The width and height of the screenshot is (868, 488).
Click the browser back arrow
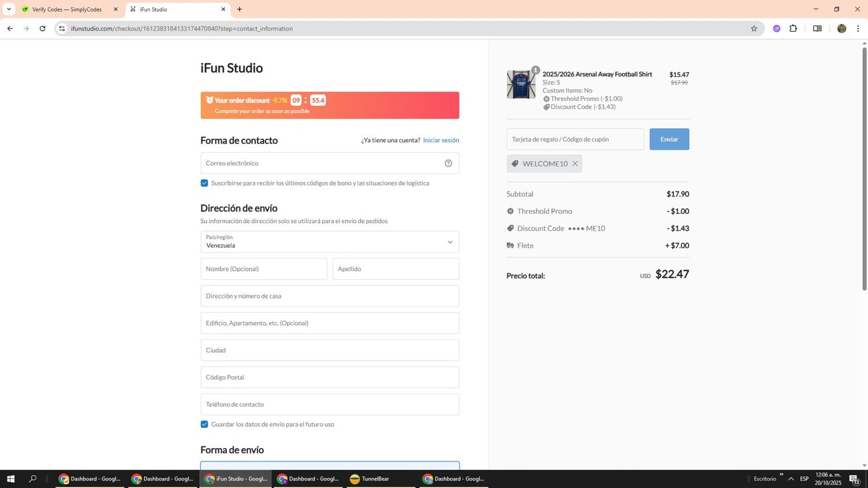[10, 28]
